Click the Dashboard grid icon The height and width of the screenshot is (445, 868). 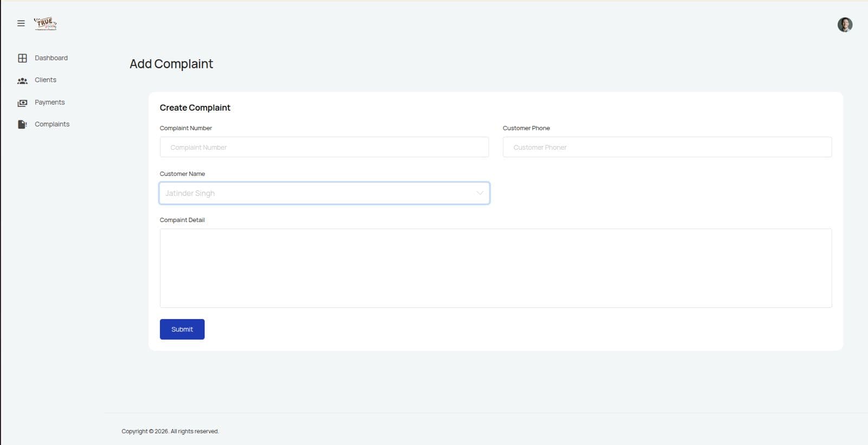point(22,58)
